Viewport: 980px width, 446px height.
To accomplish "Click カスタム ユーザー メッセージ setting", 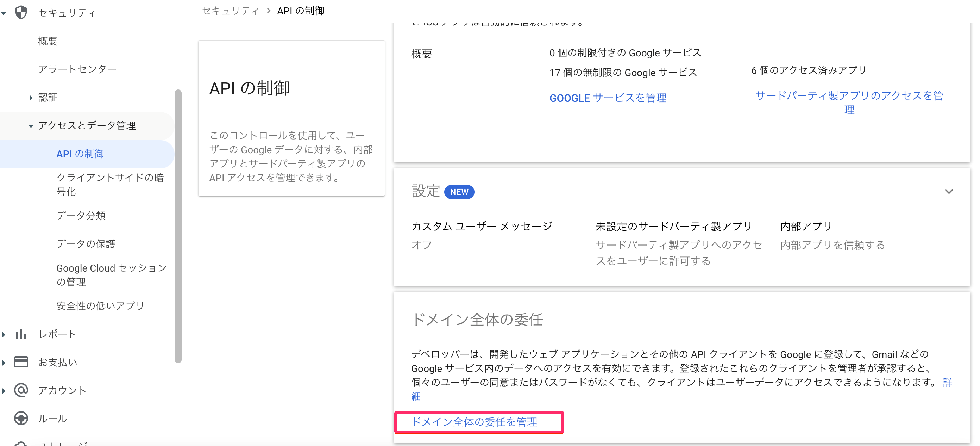I will (482, 226).
